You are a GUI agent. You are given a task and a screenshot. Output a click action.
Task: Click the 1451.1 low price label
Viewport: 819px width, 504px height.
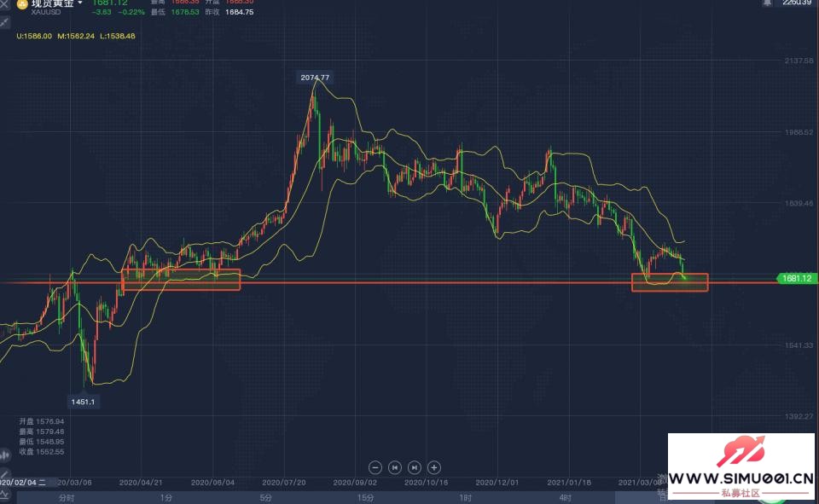[x=84, y=401]
